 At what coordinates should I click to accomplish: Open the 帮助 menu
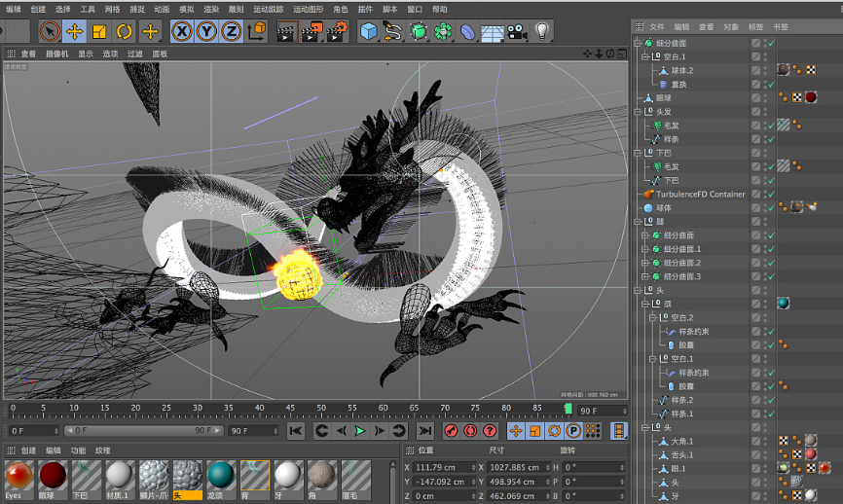(441, 9)
